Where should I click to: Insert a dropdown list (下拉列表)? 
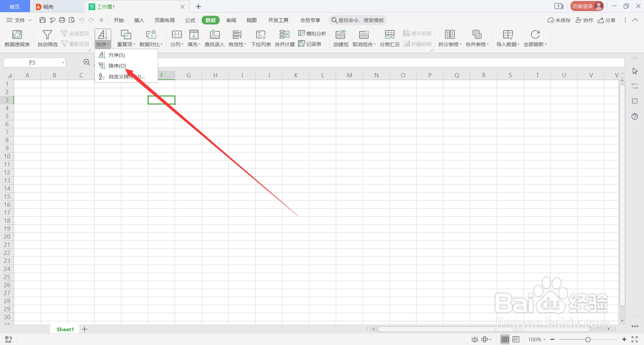pos(261,38)
